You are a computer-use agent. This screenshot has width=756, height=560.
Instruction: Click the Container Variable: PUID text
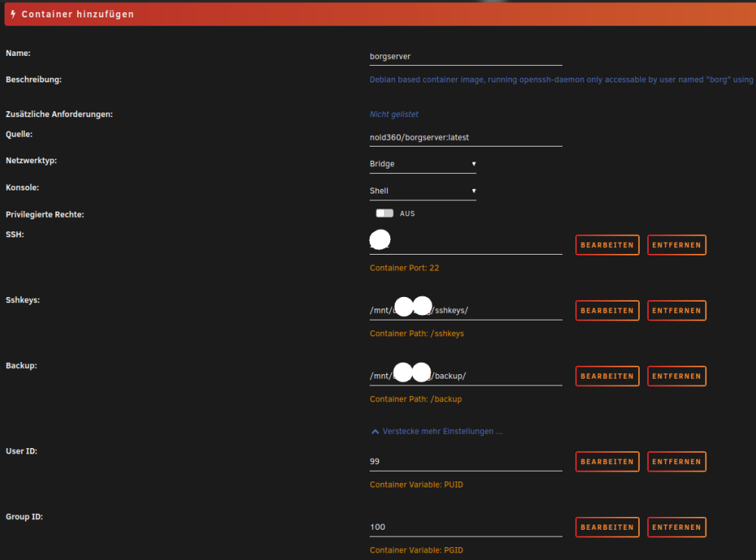(x=416, y=485)
